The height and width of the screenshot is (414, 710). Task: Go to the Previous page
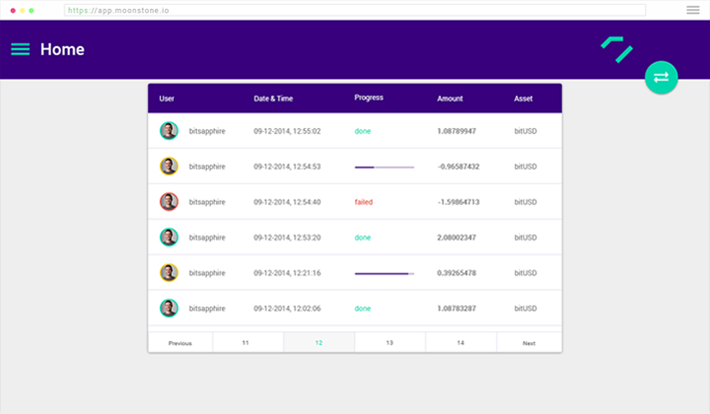tap(180, 343)
